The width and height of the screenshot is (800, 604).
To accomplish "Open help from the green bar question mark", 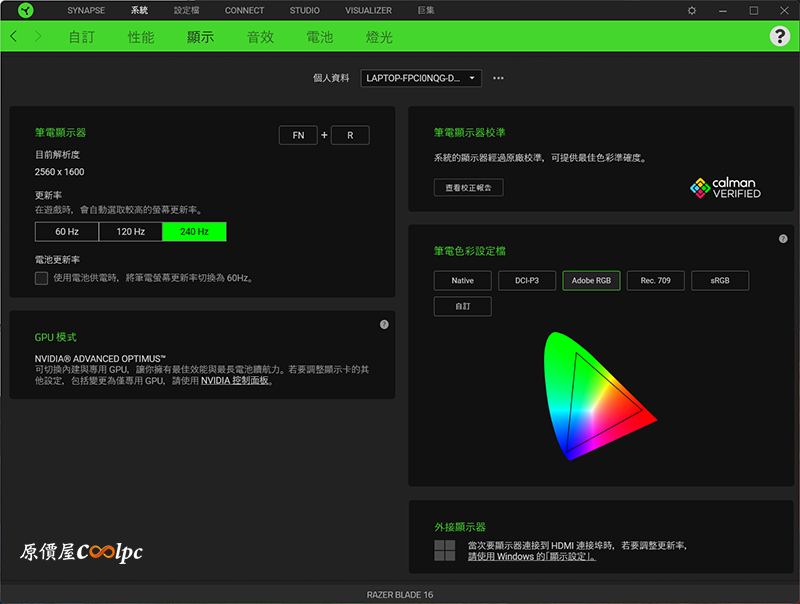I will coord(780,36).
